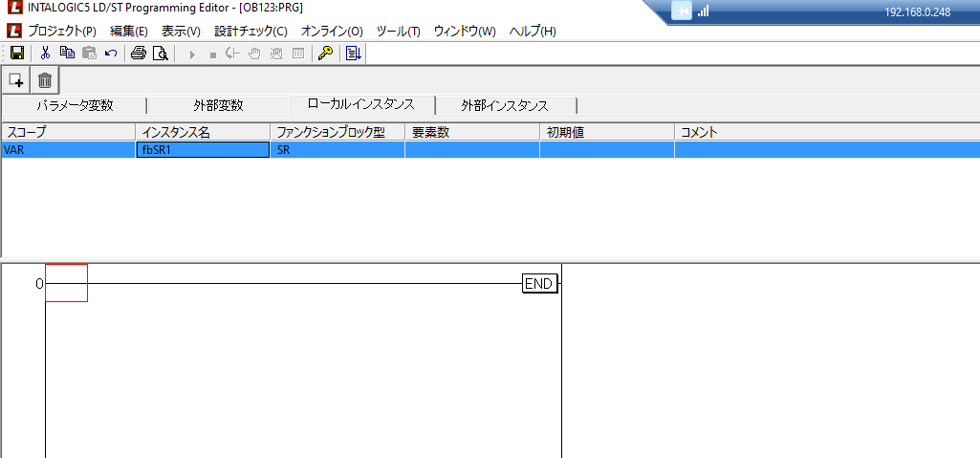980x458 pixels.
Task: Click the Copy icon in toolbar
Action: point(67,54)
